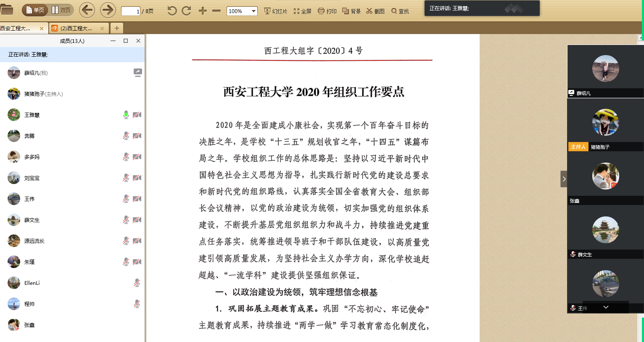Rotate document counterclockwise
The image size is (644, 342).
(172, 11)
